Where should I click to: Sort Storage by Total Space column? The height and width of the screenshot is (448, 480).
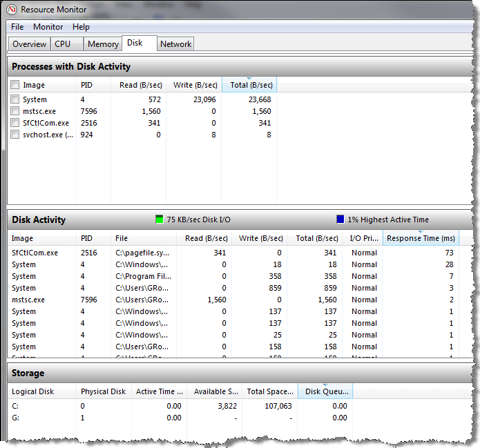pyautogui.click(x=270, y=391)
